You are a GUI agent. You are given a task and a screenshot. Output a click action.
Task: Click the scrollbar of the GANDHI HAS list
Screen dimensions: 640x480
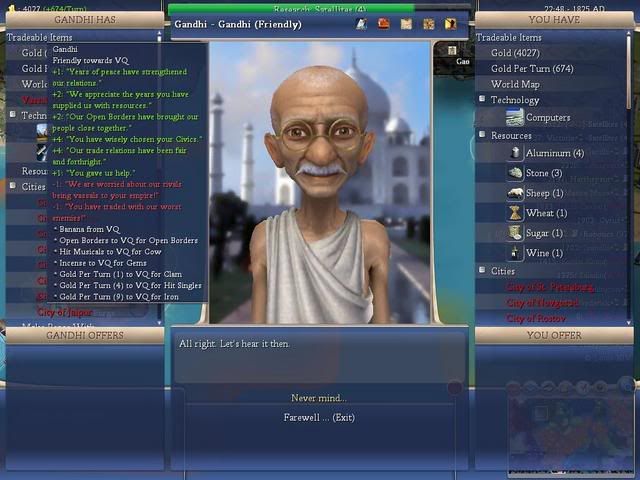tap(159, 178)
